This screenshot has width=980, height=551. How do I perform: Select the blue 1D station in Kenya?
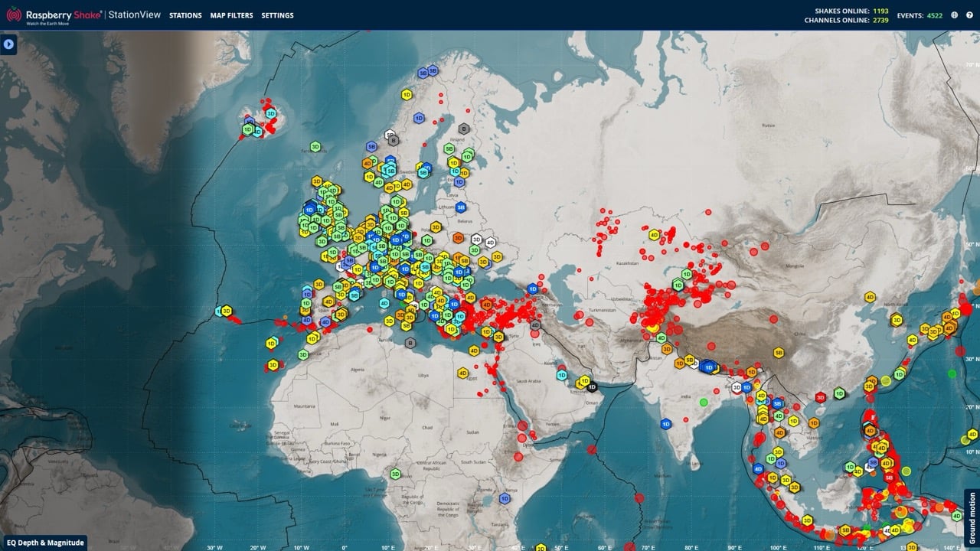coord(505,498)
